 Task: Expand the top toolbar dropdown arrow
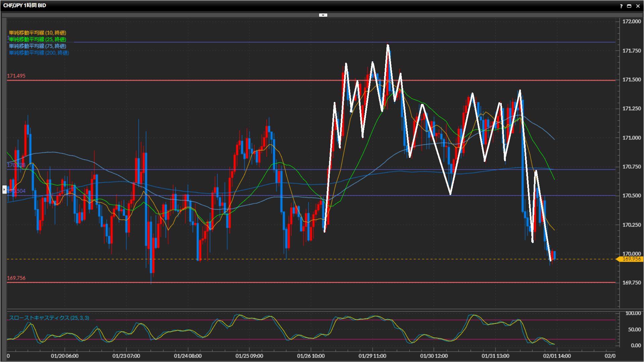point(323,15)
